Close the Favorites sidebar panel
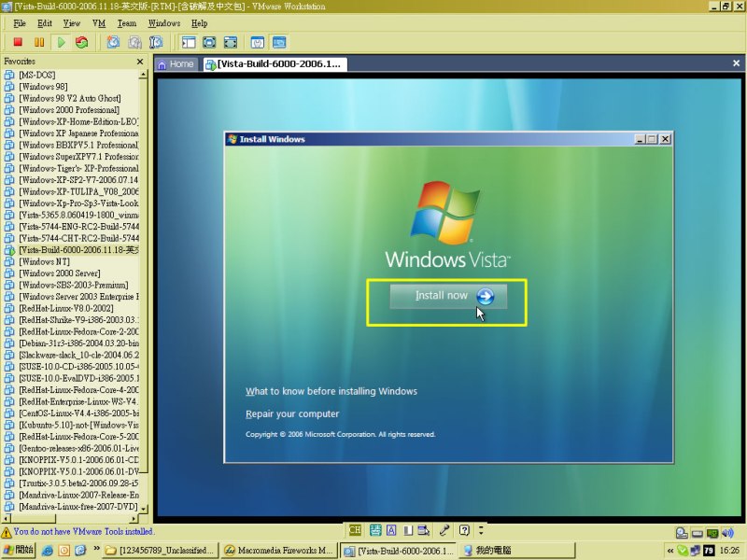Screen dimensions: 747x560 pyautogui.click(x=139, y=62)
